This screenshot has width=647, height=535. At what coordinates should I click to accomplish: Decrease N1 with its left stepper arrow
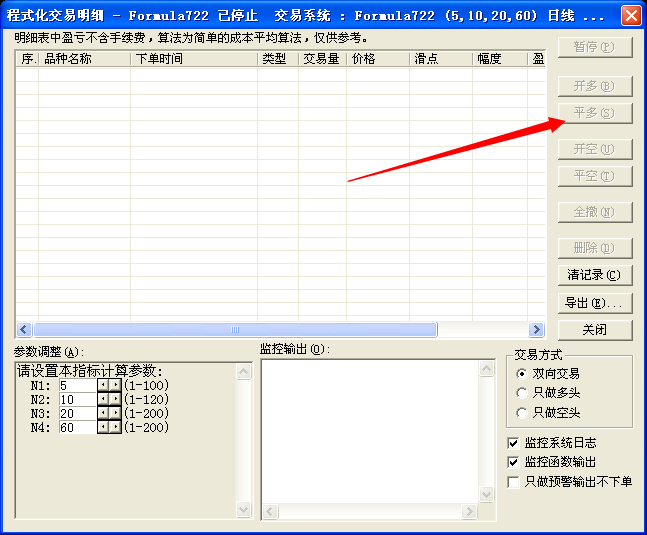(103, 385)
